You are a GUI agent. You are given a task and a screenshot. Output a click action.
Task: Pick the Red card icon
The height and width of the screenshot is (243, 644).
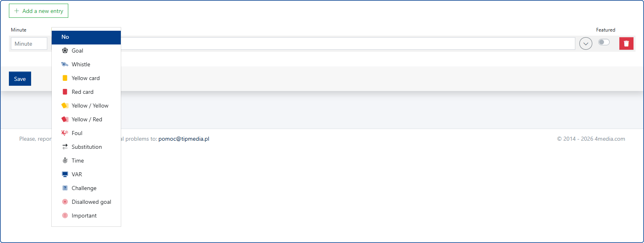point(65,92)
